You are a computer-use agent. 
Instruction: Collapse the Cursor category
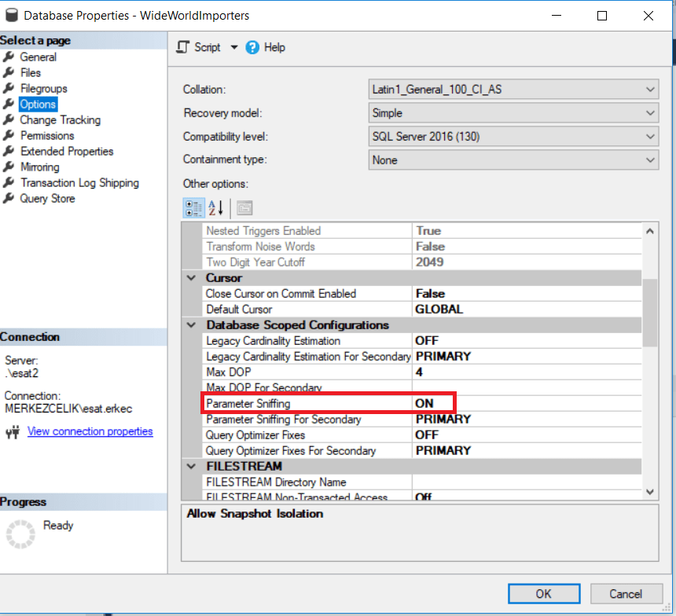(x=192, y=278)
